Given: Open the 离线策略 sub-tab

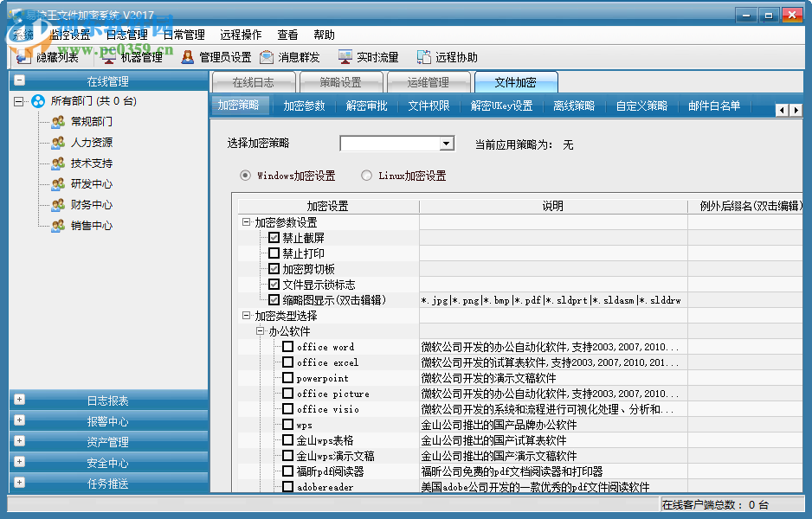Looking at the screenshot, I should [574, 106].
